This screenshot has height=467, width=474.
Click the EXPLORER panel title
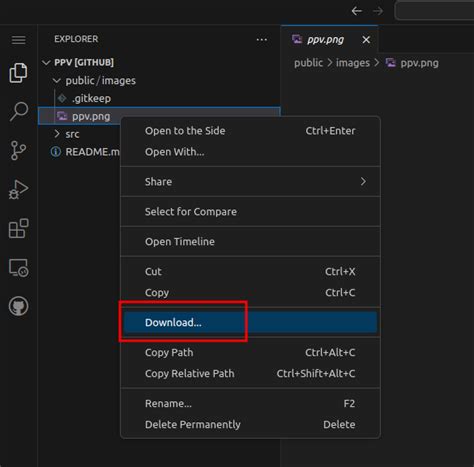click(x=76, y=39)
